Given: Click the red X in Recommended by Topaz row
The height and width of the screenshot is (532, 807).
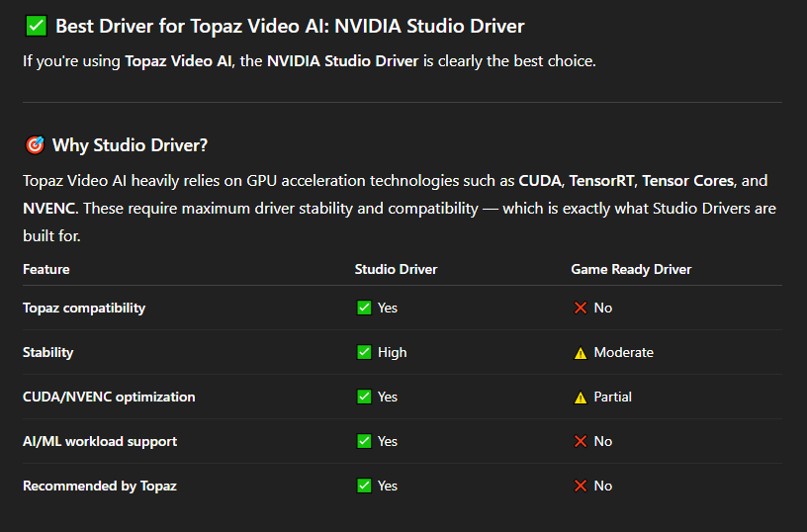Looking at the screenshot, I should pos(580,486).
